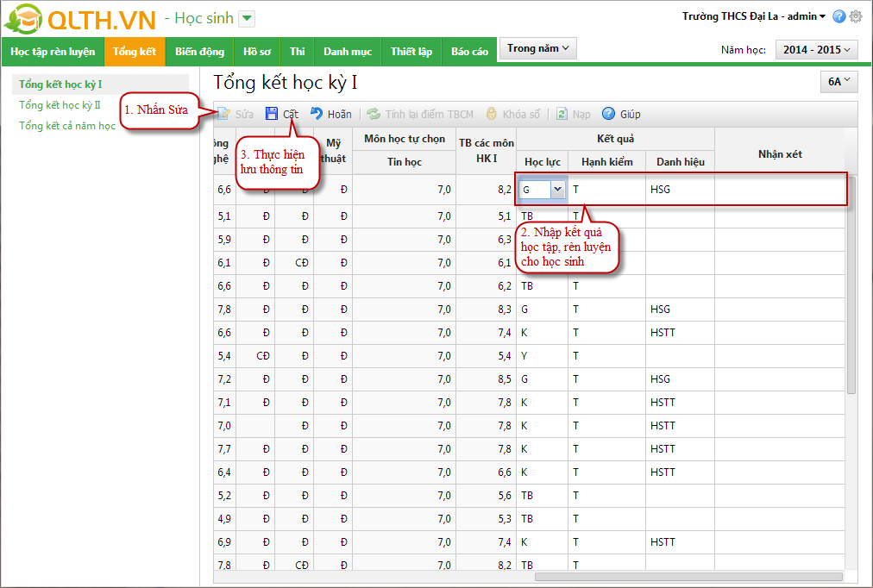The height and width of the screenshot is (588, 873).
Task: Open Tổng kết cả năm học link
Action: (x=67, y=126)
